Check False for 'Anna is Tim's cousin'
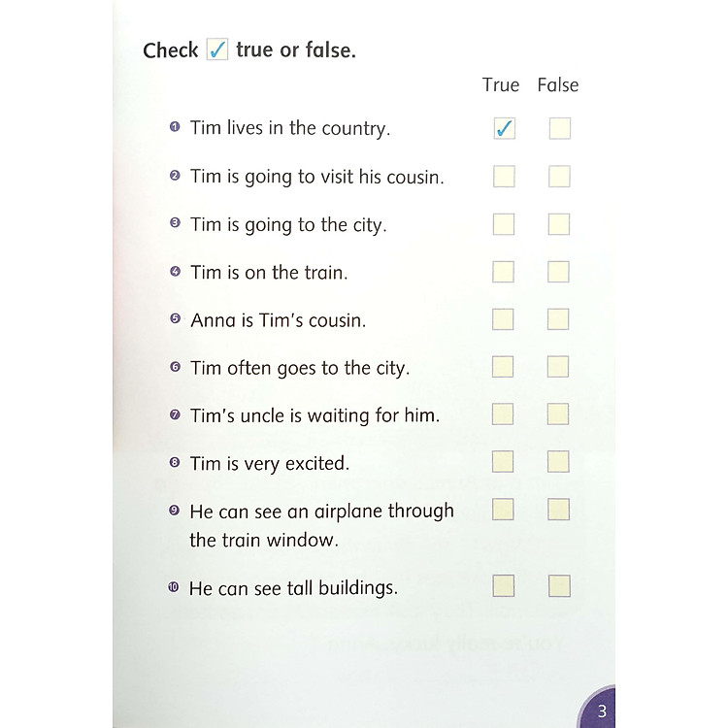This screenshot has height=728, width=728. (x=558, y=319)
